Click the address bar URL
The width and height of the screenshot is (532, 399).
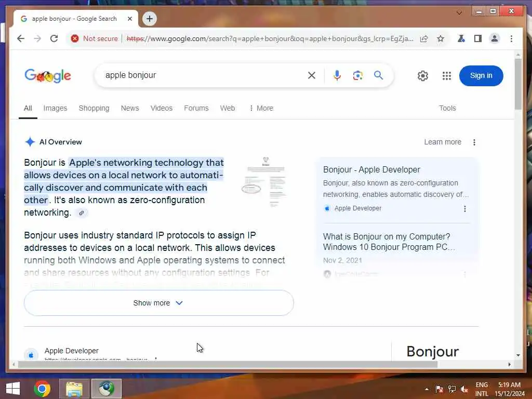[x=270, y=38]
